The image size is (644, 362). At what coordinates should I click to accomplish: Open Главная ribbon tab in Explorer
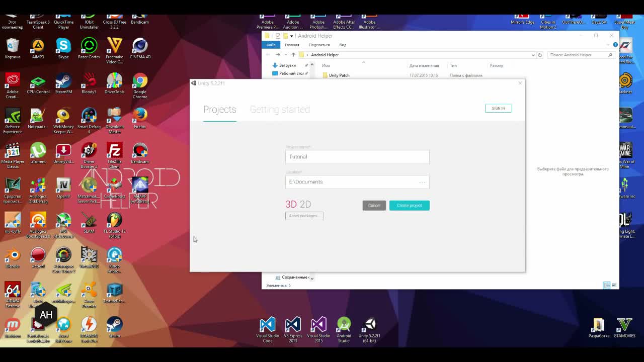point(292,45)
